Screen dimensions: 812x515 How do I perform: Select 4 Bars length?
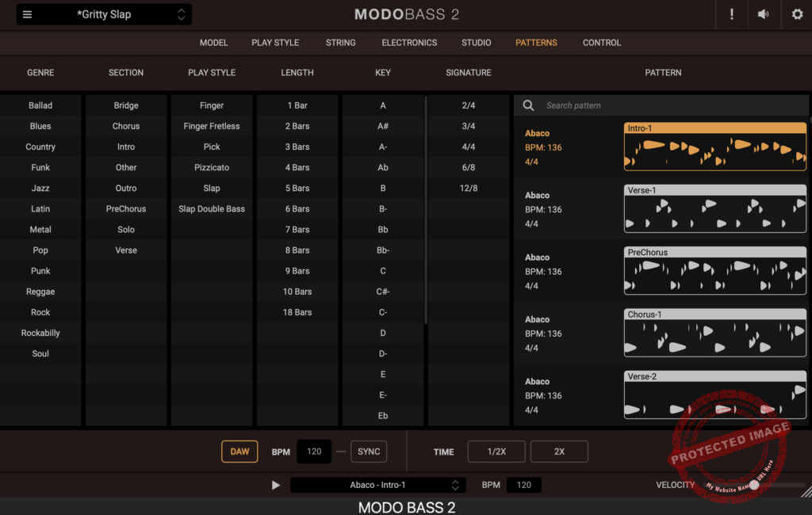tap(297, 168)
